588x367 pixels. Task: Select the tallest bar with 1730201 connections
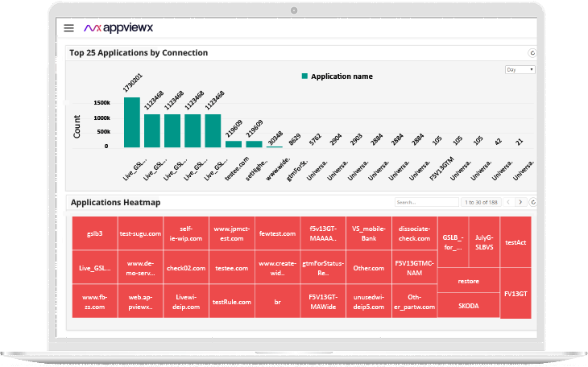[x=132, y=122]
